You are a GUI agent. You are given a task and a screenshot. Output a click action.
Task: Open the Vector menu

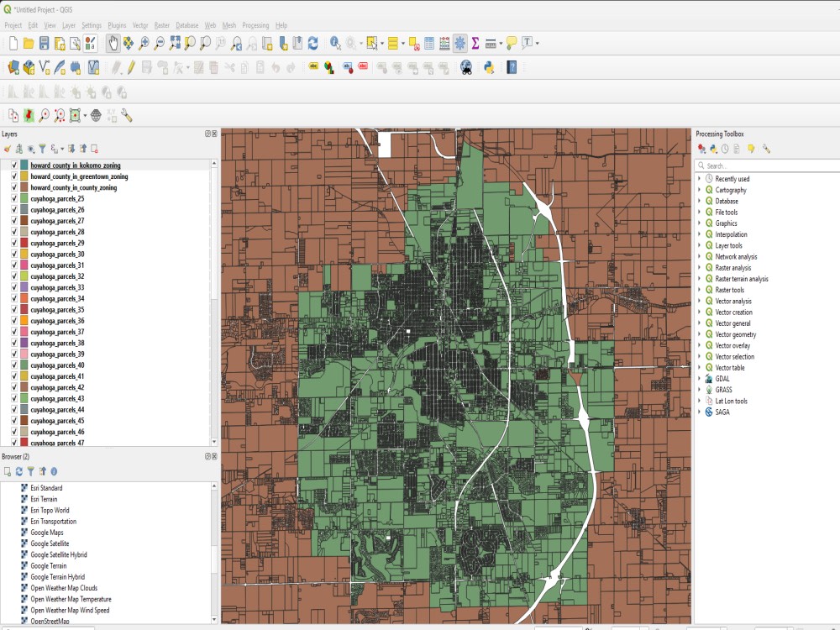[139, 25]
